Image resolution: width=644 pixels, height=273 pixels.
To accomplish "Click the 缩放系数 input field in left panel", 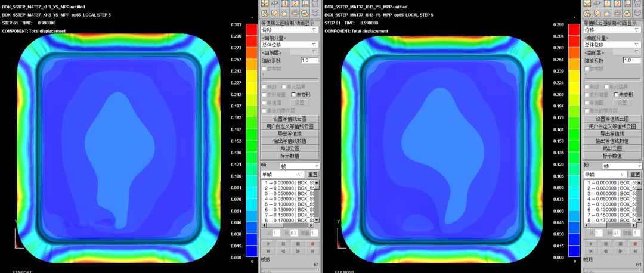I will [310, 60].
